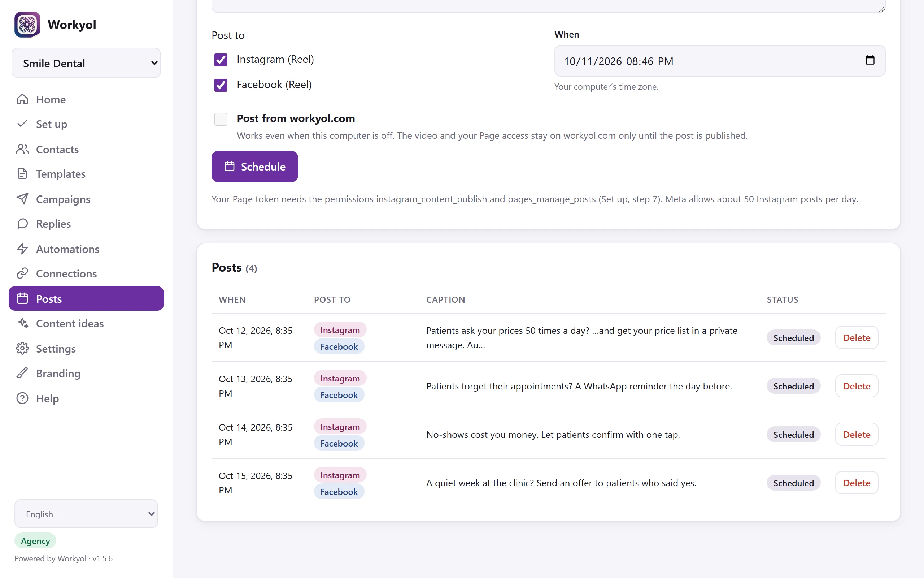This screenshot has height=578, width=924.
Task: Enable Post from workyol.com checkbox
Action: (x=221, y=119)
